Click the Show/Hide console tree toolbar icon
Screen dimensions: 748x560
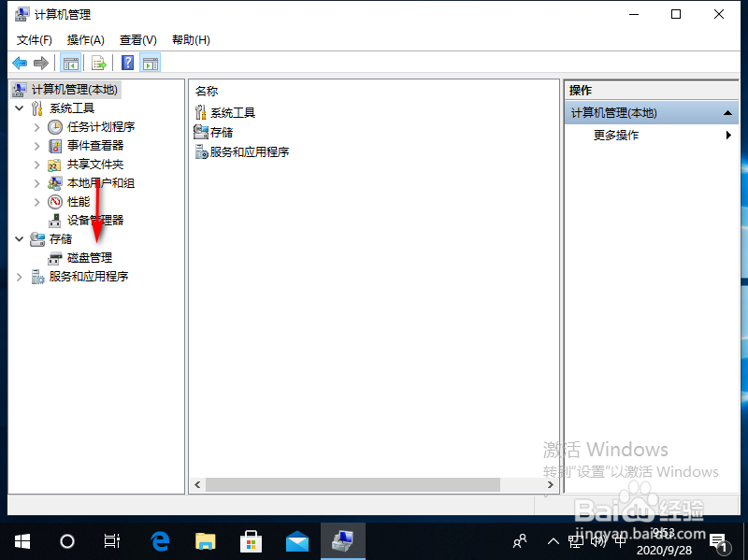coord(70,63)
